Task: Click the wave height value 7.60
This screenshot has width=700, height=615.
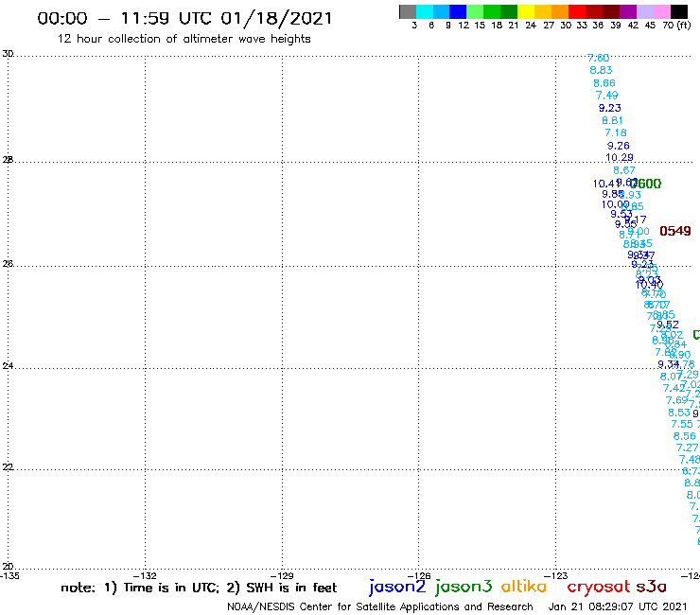Action: (598, 58)
